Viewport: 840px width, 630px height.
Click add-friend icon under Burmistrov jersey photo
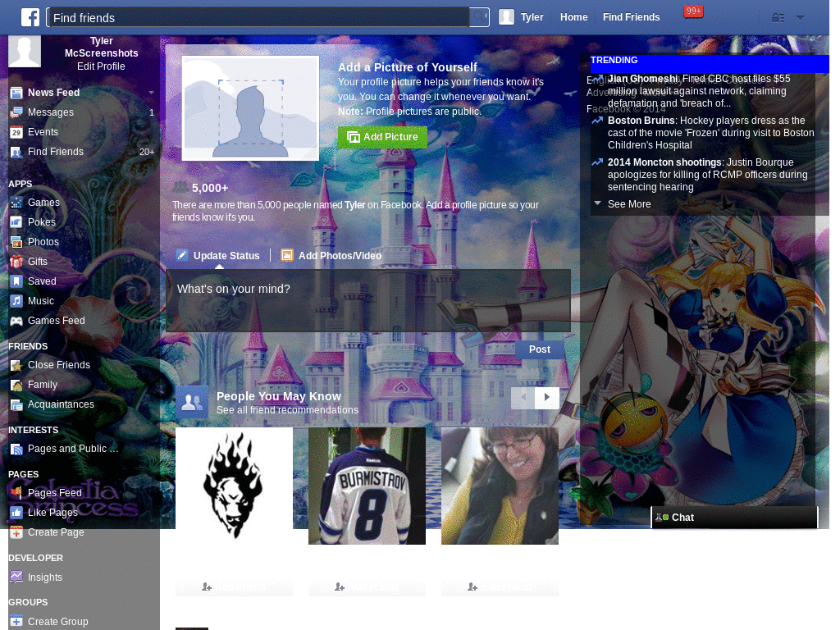pyautogui.click(x=340, y=587)
